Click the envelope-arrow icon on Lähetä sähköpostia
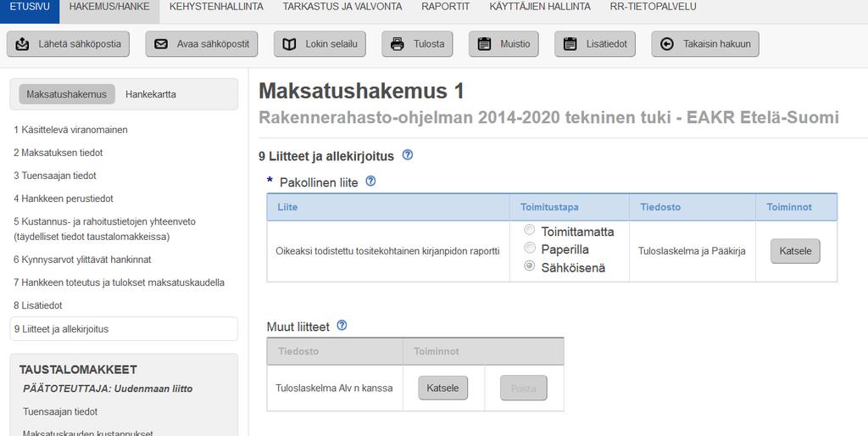868x436 pixels. click(x=22, y=44)
